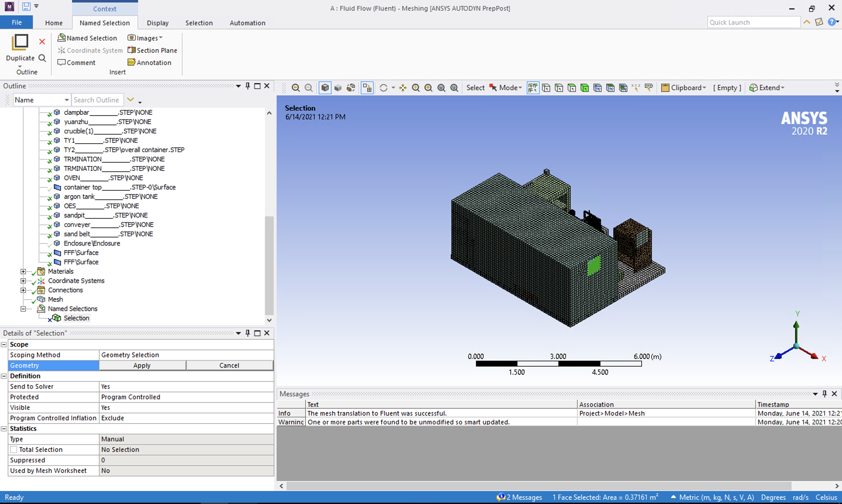Click the Label tag icon
Image resolution: width=842 pixels, height=504 pixels.
click(x=649, y=88)
